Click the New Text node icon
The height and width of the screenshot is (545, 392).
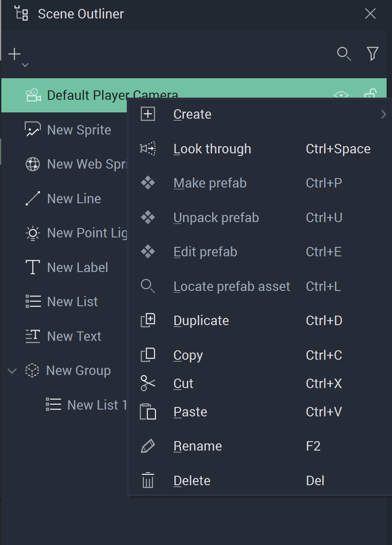click(33, 336)
